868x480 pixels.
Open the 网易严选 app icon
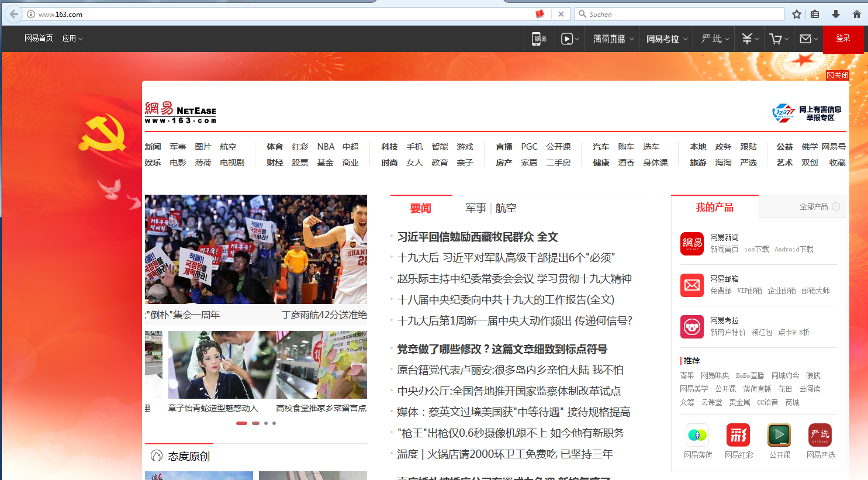coord(820,435)
